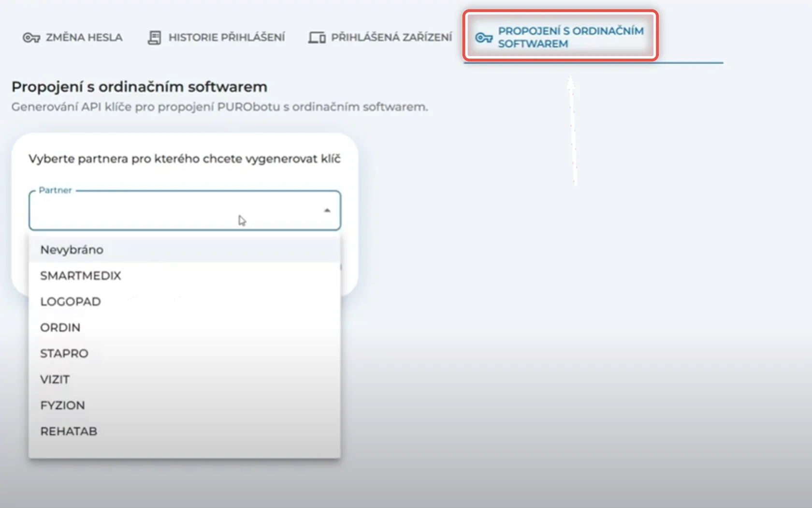The height and width of the screenshot is (508, 812).
Task: Choose Nevybráno from the partner list
Action: coord(185,250)
